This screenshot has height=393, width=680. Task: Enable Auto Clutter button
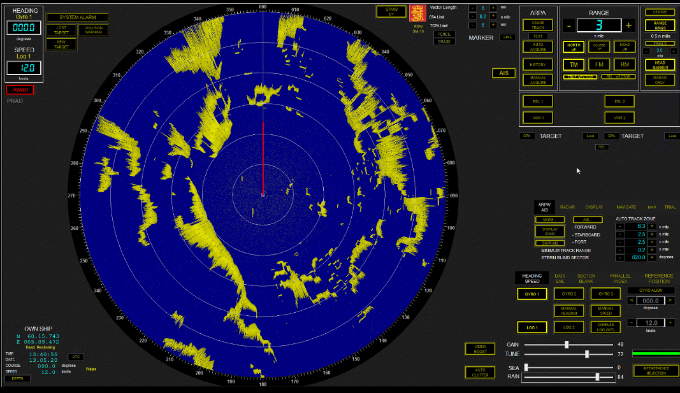pyautogui.click(x=480, y=372)
